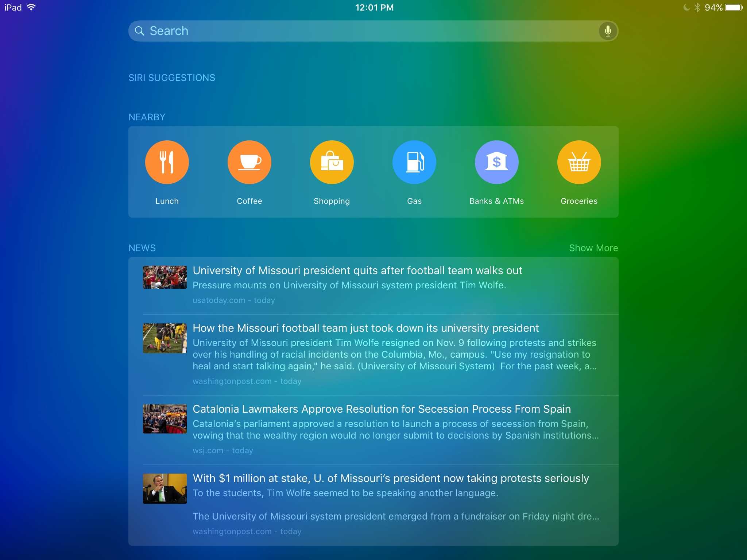
Task: Tap the Groceries basket icon
Action: click(579, 162)
